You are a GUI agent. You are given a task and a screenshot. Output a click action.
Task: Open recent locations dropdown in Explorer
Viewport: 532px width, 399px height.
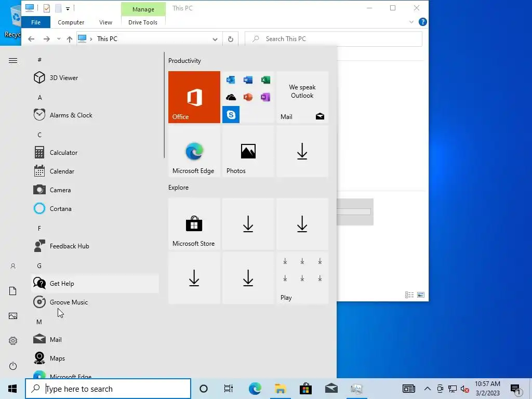tap(59, 39)
